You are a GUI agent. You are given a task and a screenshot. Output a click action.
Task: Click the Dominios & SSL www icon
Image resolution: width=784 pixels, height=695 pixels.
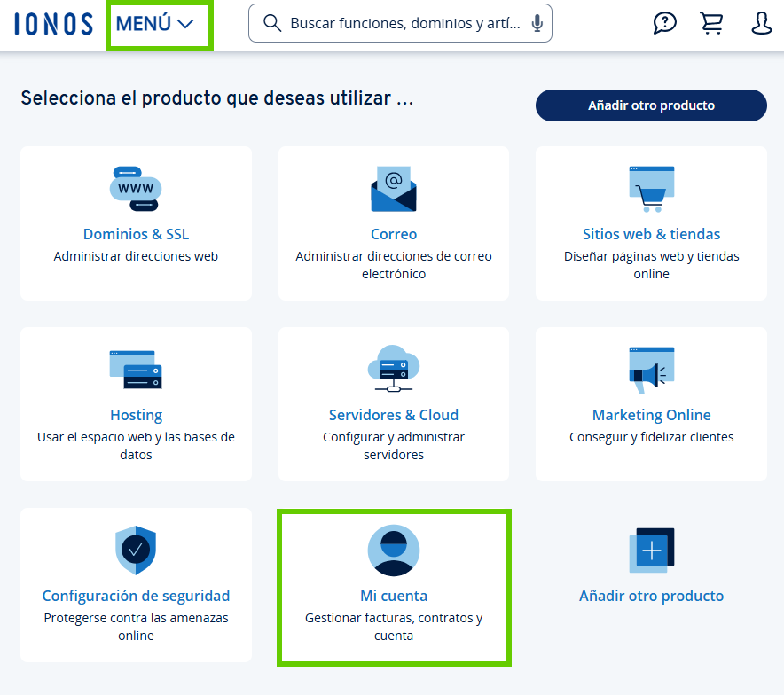tap(136, 189)
